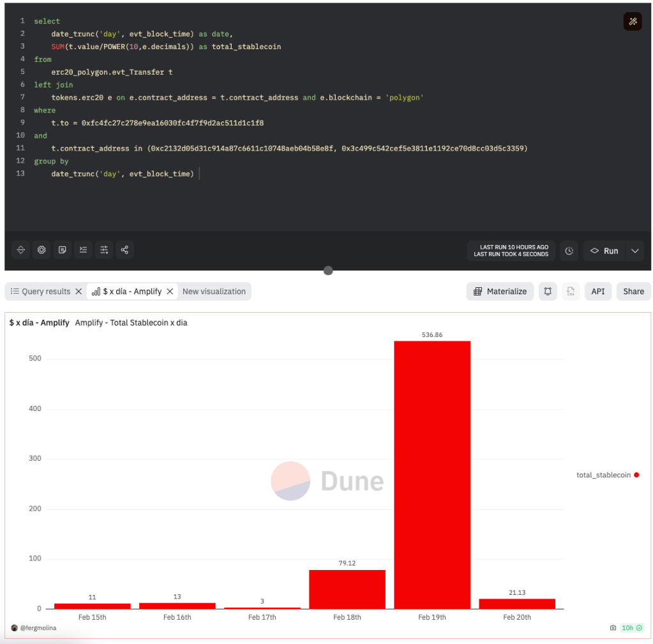Click the schedule clock icon beside Run

pos(569,251)
